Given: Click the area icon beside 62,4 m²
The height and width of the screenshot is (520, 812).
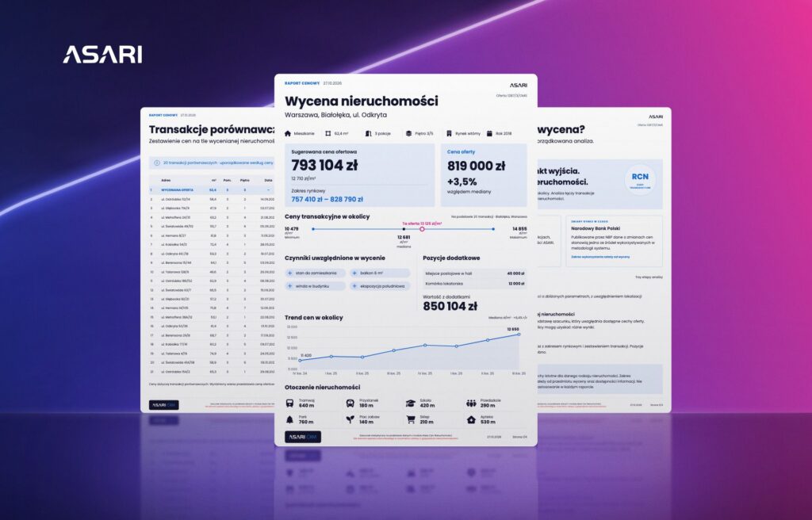Looking at the screenshot, I should tap(327, 134).
